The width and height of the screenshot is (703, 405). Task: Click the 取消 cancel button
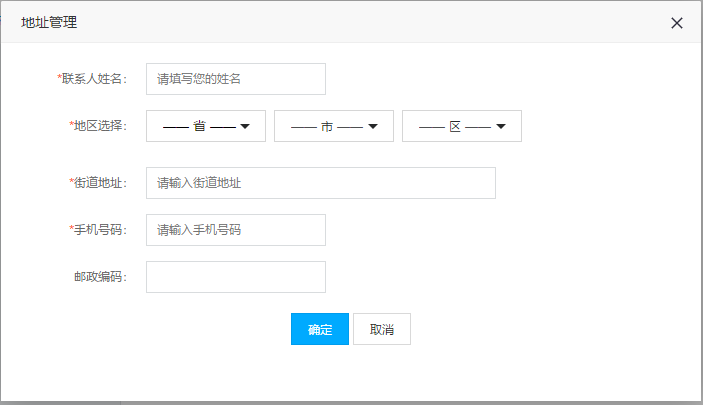382,330
